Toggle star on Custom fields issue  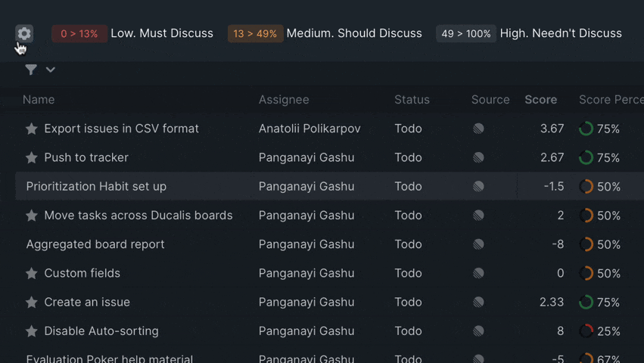pyautogui.click(x=32, y=274)
